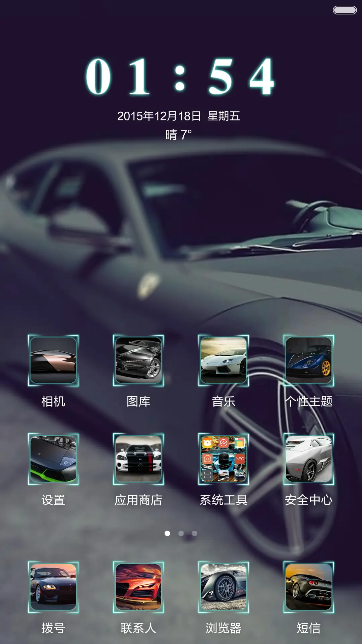This screenshot has width=362, height=644.
Task: Open the 相机 camera app
Action: tap(53, 361)
